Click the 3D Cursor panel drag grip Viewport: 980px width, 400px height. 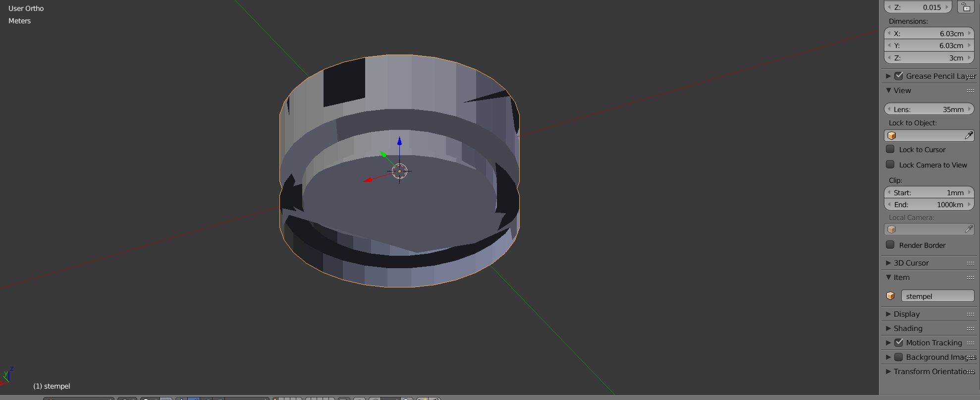click(x=970, y=263)
